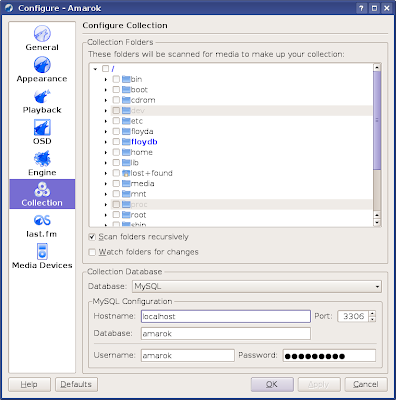Image resolution: width=396 pixels, height=400 pixels.
Task: Select the lost+found folder name
Action: point(152,173)
